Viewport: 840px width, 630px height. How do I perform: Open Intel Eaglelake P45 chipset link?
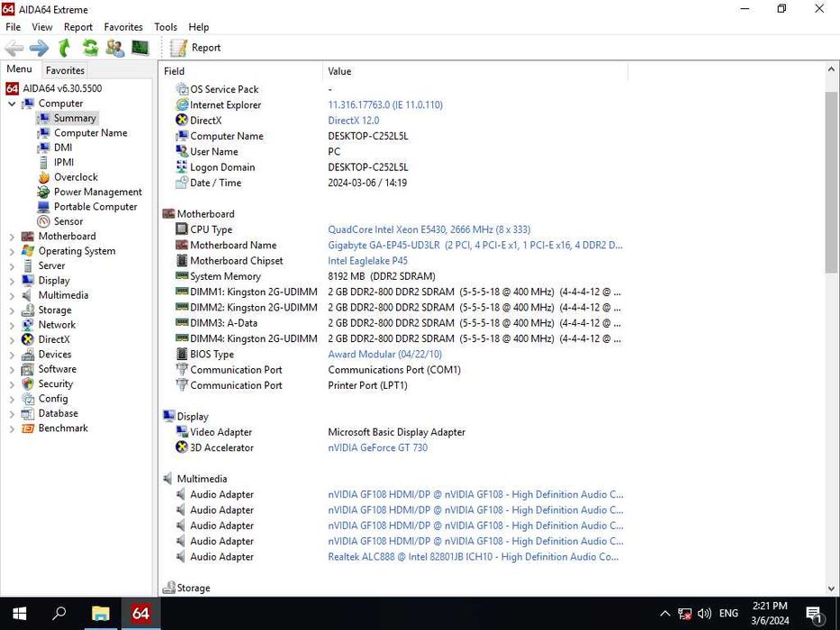click(x=367, y=261)
